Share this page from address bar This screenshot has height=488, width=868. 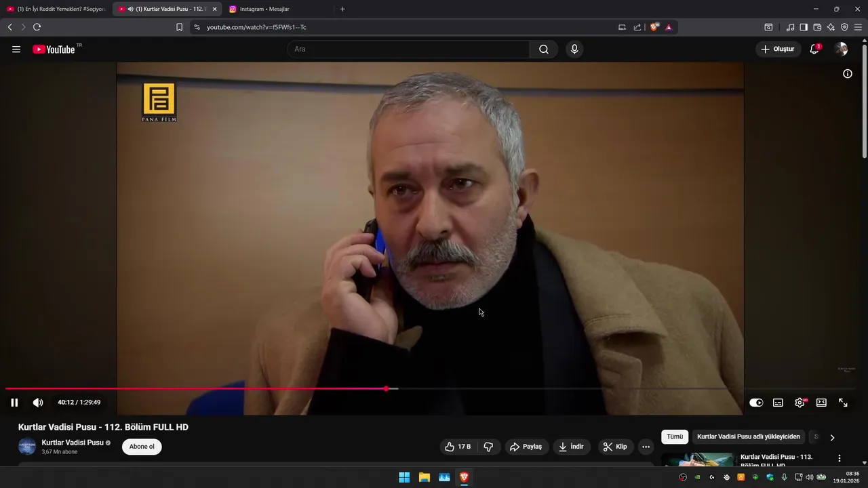point(637,27)
